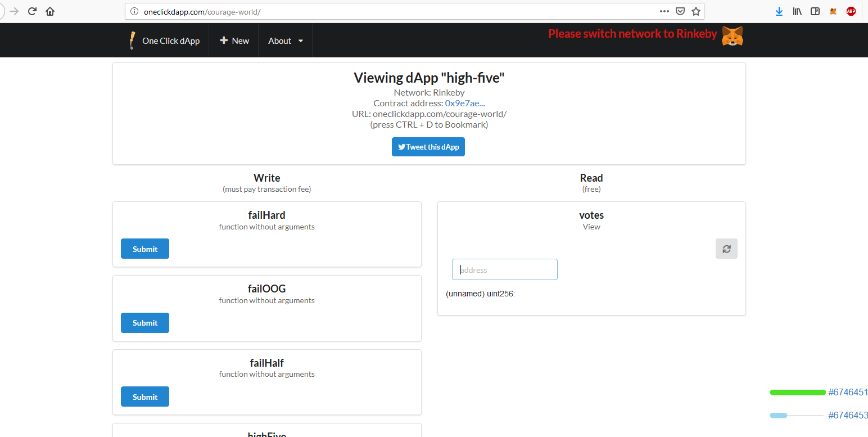Click the One Click dApp pencil logo
The width and height of the screenshot is (868, 437).
132,40
